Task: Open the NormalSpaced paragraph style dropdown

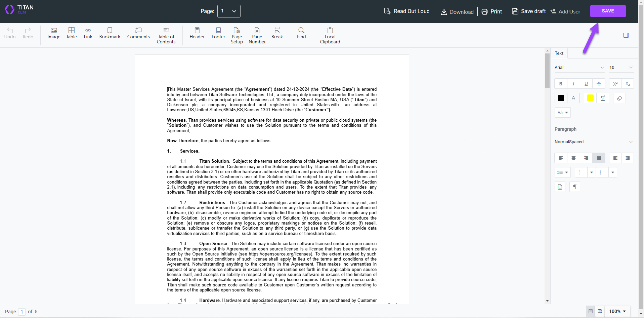Action: (593, 142)
